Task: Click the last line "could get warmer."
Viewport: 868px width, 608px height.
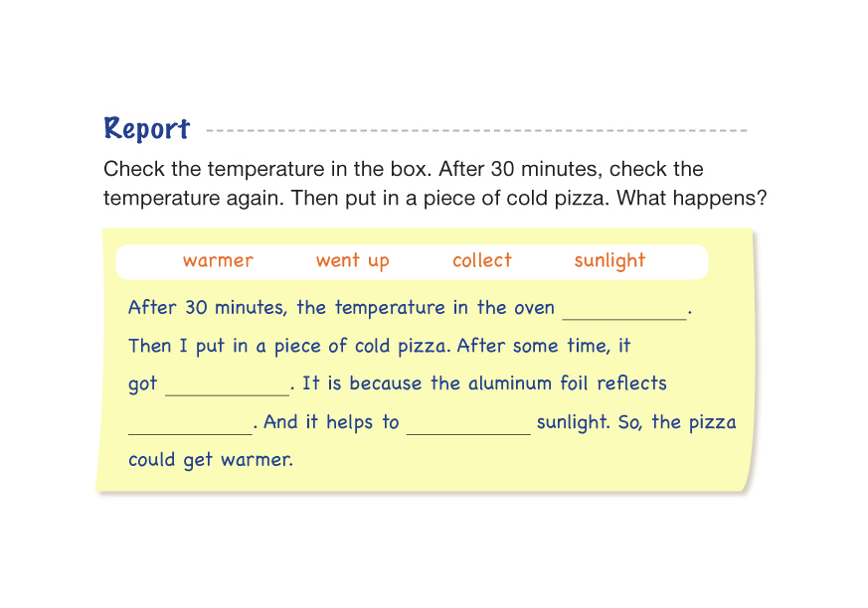Action: pos(211,460)
